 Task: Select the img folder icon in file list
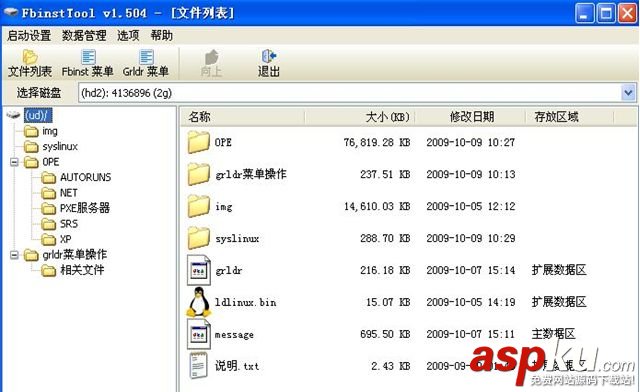(199, 206)
